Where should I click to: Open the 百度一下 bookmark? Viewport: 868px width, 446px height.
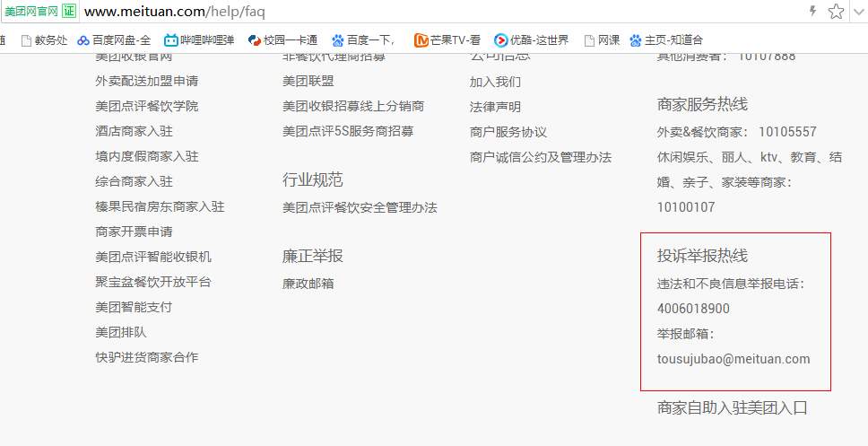click(363, 39)
